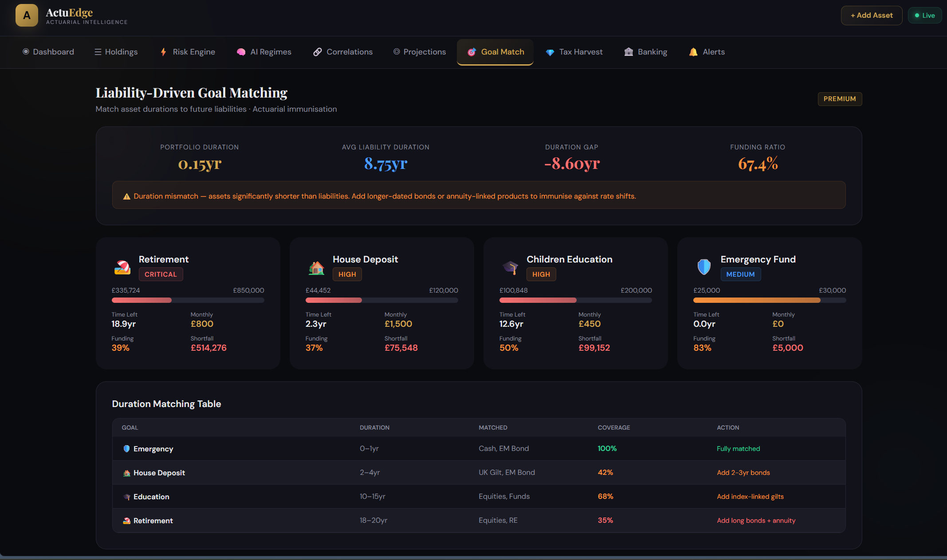Click the AI Regimes brain icon
The height and width of the screenshot is (560, 947).
tap(241, 52)
